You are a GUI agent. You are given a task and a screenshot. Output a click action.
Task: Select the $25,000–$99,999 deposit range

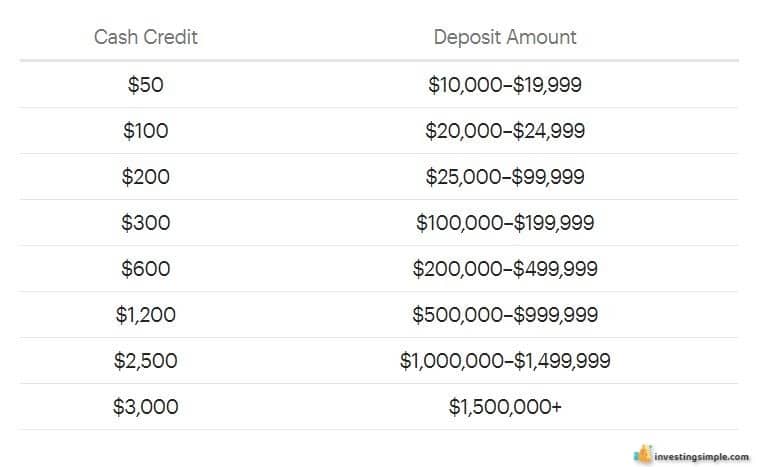coord(505,177)
